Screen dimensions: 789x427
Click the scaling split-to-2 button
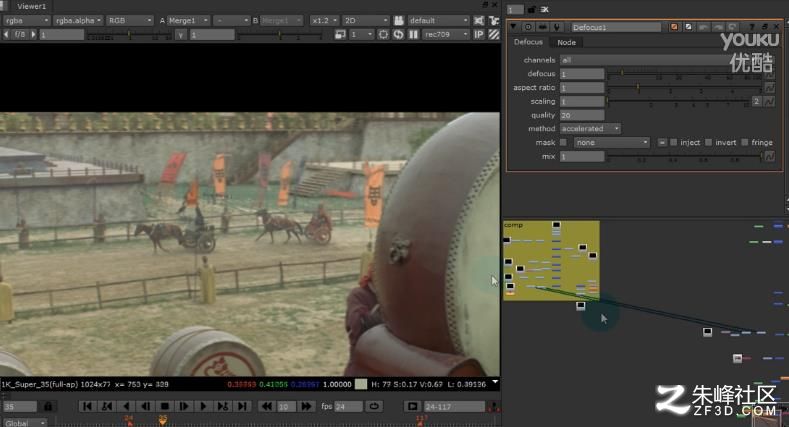[x=756, y=102]
